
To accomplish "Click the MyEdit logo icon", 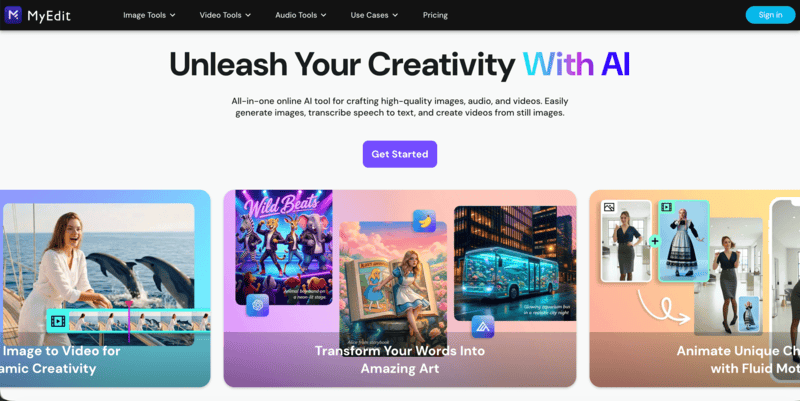I will pyautogui.click(x=13, y=15).
